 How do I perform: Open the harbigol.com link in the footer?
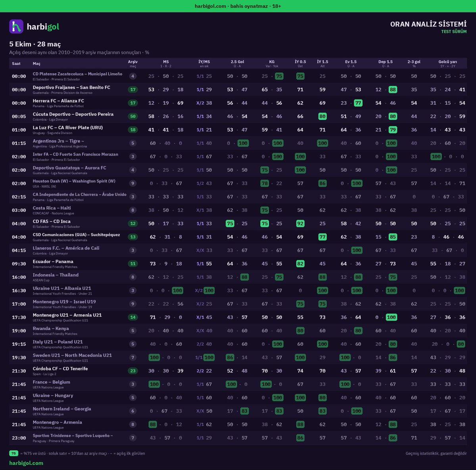pos(26,463)
